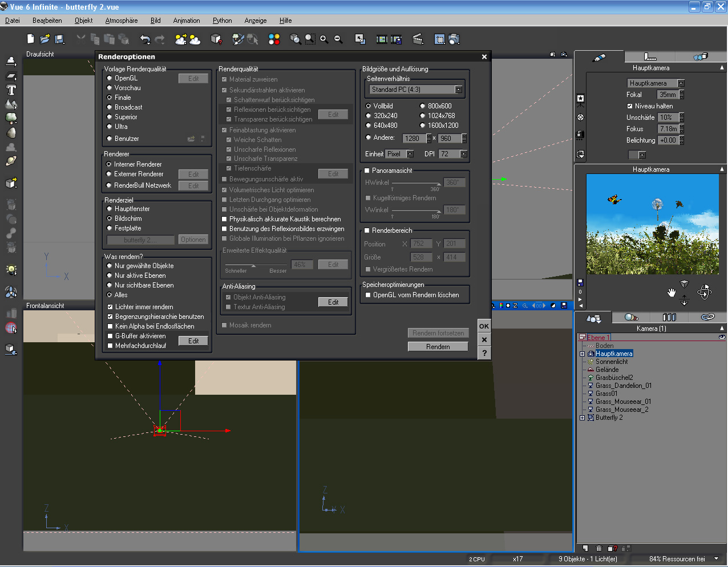Click the camera dolly up-down arrows icon

pyautogui.click(x=684, y=301)
